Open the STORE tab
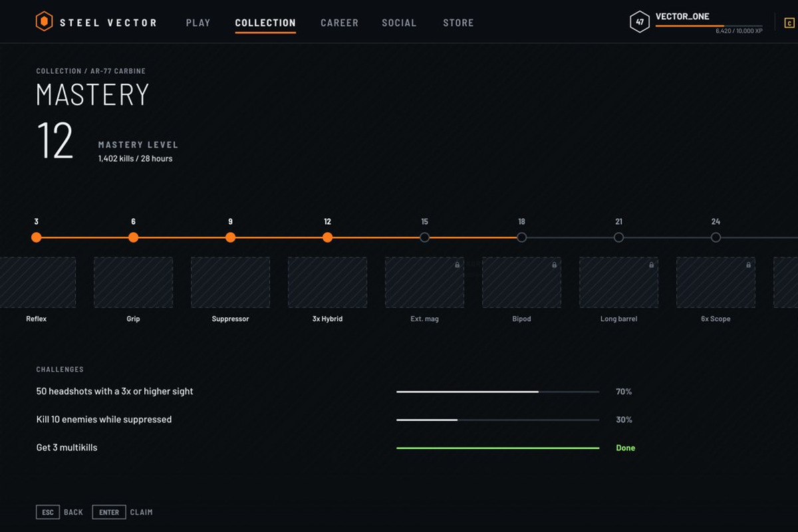The height and width of the screenshot is (532, 798). click(458, 23)
